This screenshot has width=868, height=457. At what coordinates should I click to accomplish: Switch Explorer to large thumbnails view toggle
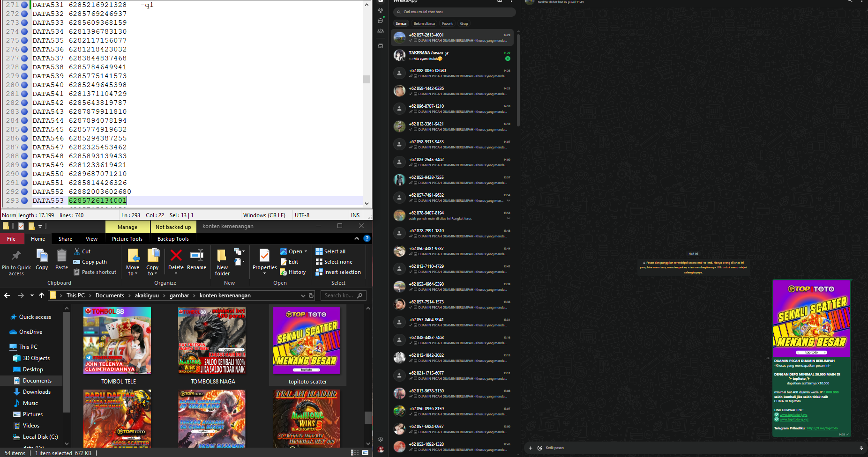(x=365, y=453)
